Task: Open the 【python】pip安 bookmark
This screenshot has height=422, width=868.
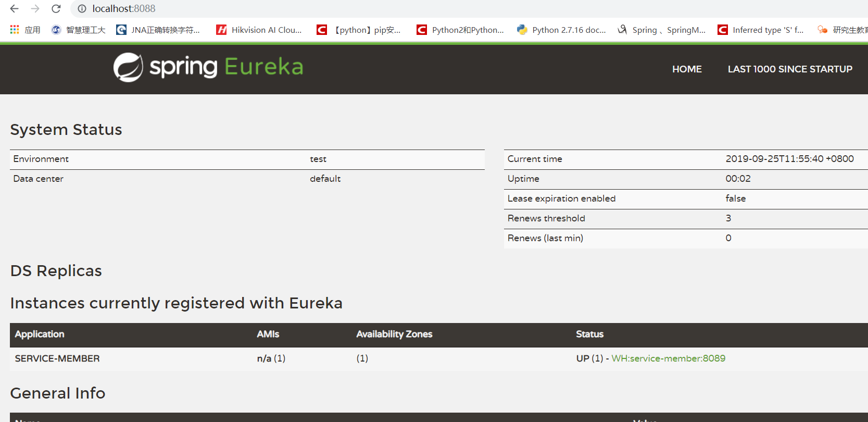Action: [359, 30]
